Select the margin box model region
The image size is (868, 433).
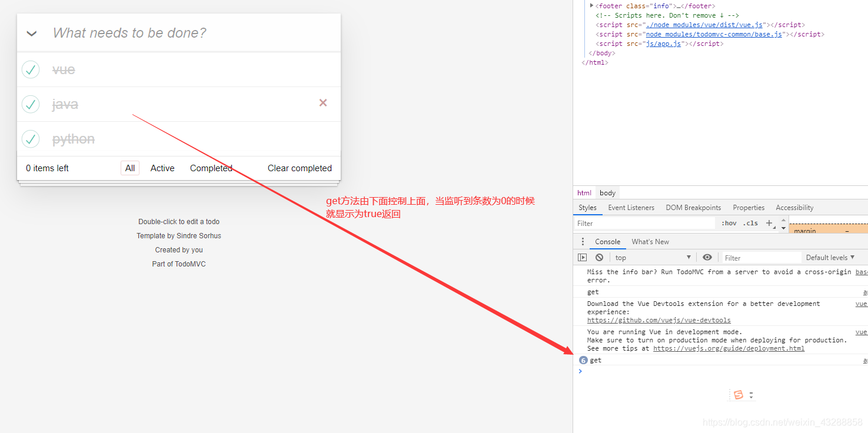point(829,229)
